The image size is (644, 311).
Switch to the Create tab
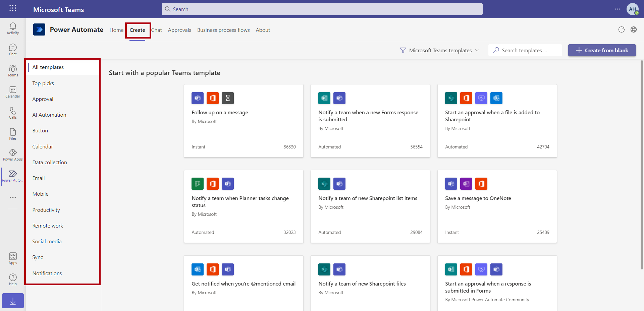point(138,30)
